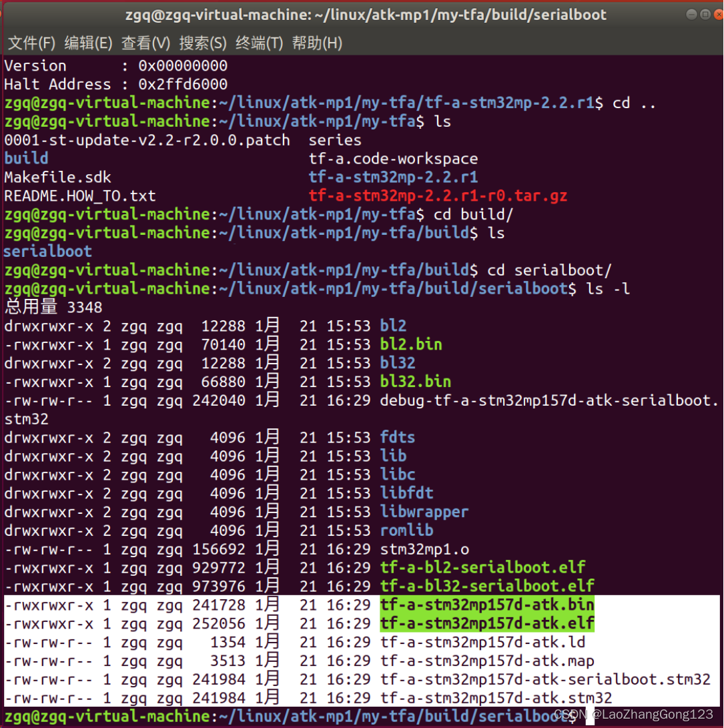Open the 文件(F) menu
Viewport: 724px width, 728px height.
tap(30, 43)
